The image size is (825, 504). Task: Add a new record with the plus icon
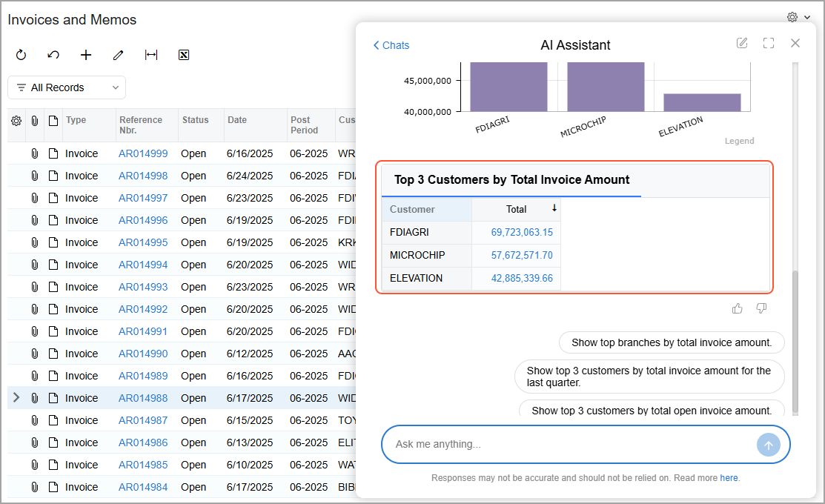86,55
